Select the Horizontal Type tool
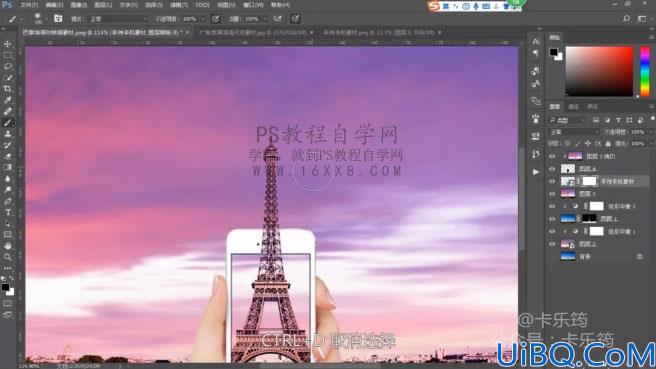This screenshot has width=656, height=369. click(8, 213)
